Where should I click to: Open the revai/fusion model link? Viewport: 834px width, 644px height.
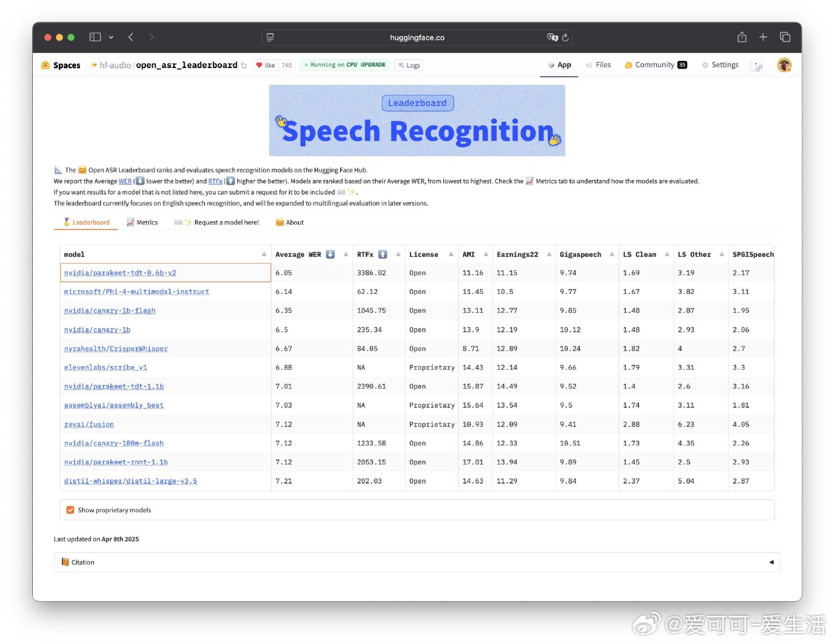tap(89, 425)
